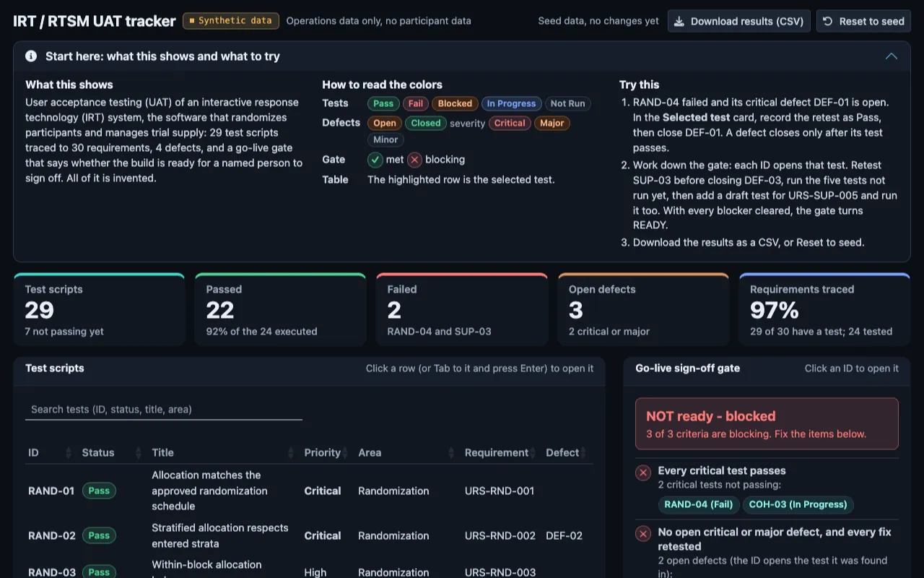Click the Passed 22 summary card
The width and height of the screenshot is (924, 578).
(281, 309)
